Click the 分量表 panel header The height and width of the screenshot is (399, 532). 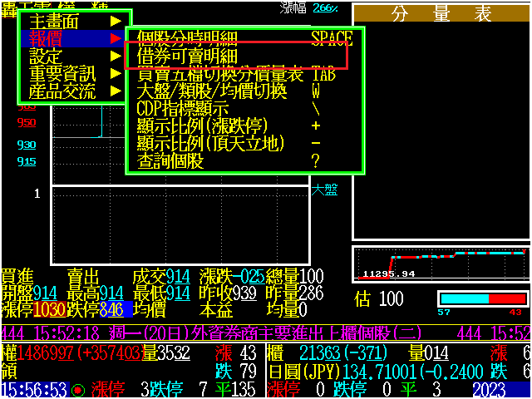coord(441,15)
